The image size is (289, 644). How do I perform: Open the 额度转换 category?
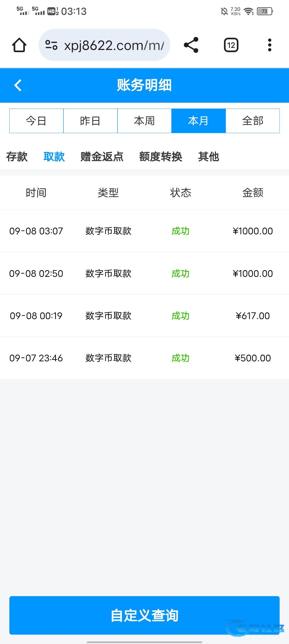[x=161, y=157]
